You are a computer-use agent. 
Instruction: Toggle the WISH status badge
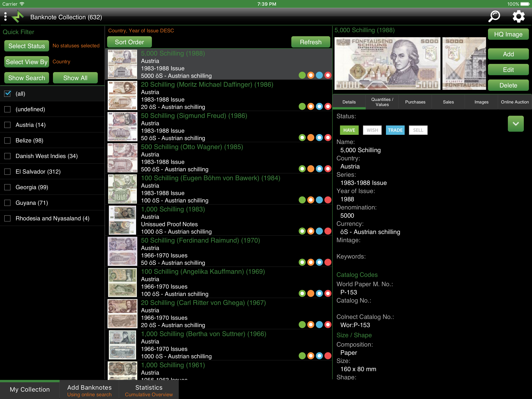[372, 130]
